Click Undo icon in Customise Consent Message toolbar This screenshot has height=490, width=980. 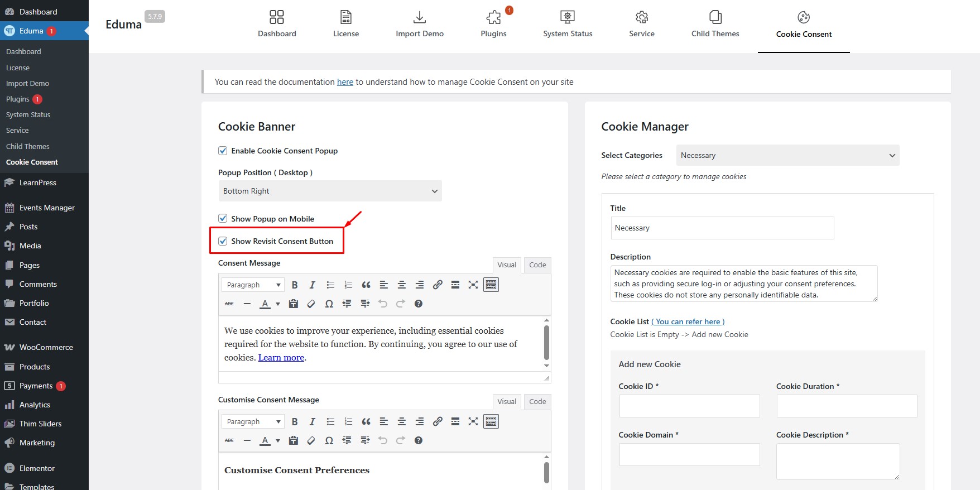tap(383, 441)
